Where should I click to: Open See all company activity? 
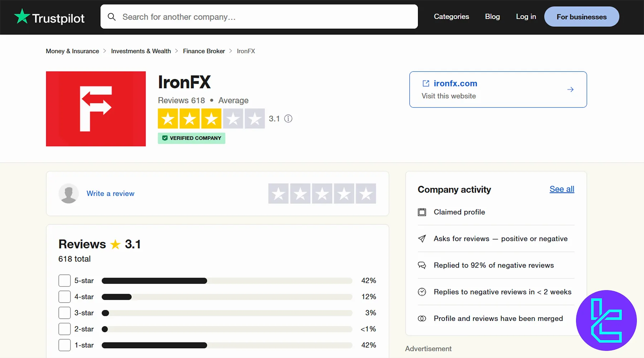562,189
